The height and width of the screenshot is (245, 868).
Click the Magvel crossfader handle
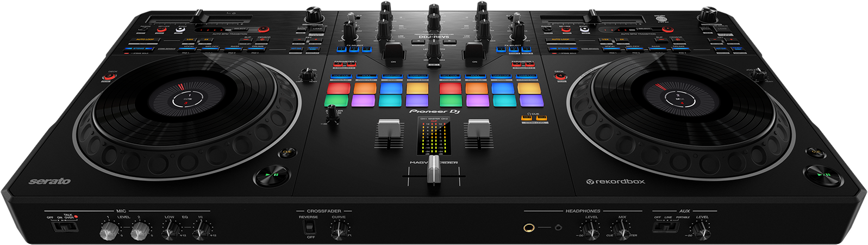(x=433, y=176)
